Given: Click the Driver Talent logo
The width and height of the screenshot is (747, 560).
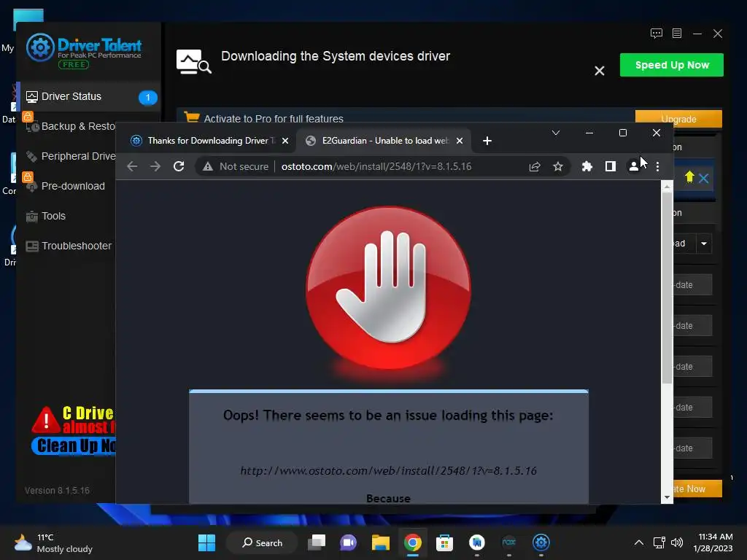Looking at the screenshot, I should click(x=84, y=51).
